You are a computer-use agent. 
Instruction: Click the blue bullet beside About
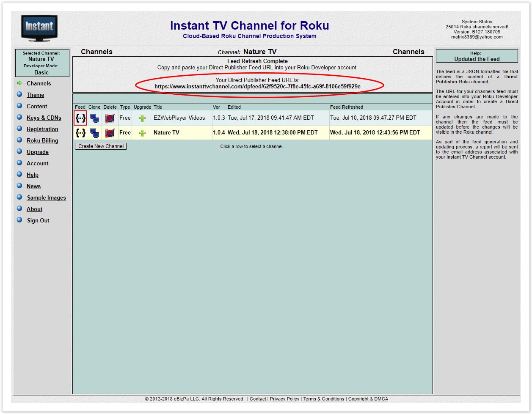[19, 208]
